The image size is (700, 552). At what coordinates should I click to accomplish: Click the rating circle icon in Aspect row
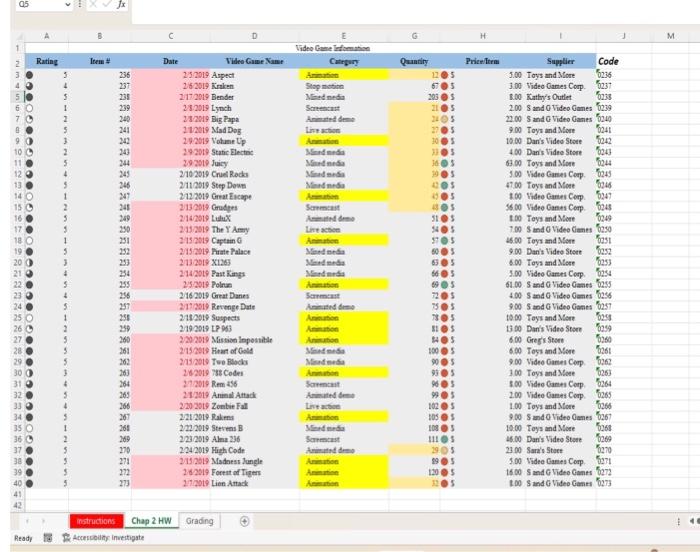point(29,75)
